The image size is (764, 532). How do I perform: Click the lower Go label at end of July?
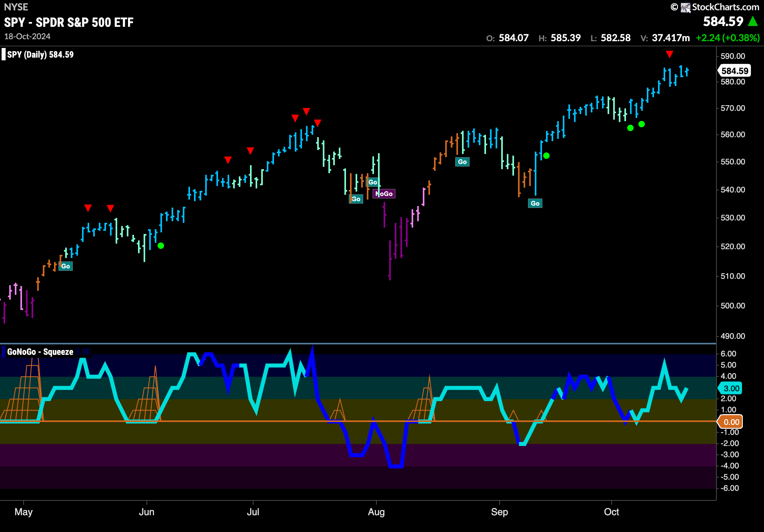(x=356, y=199)
